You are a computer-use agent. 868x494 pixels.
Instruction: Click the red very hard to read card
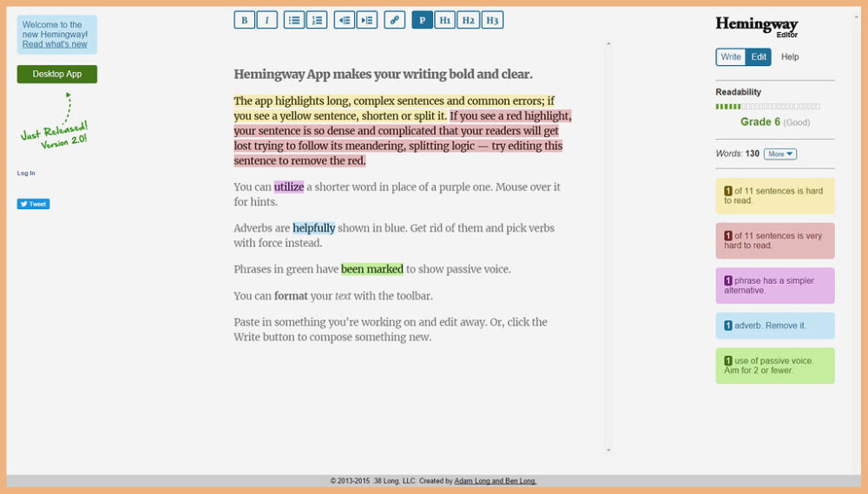click(775, 240)
